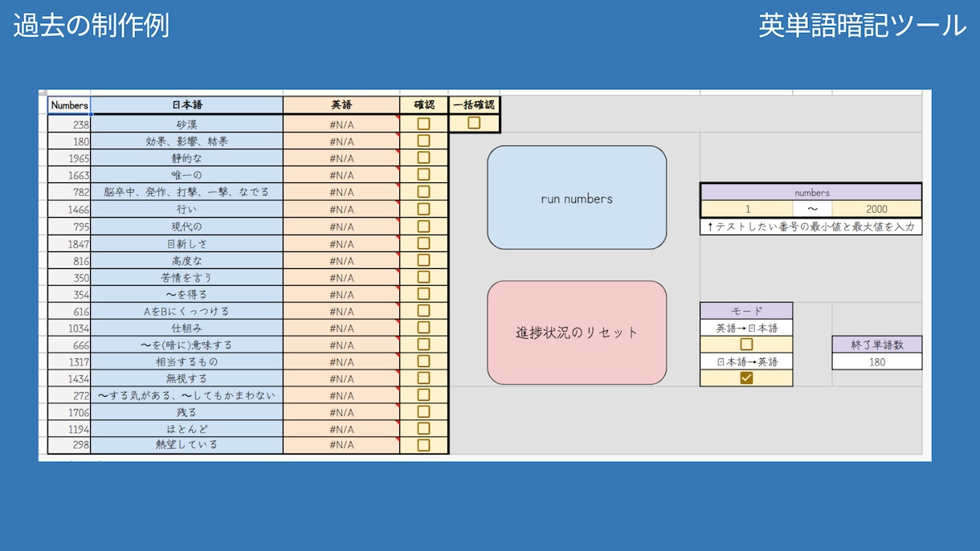The width and height of the screenshot is (980, 551).
Task: Click the 〜 separator cell in range
Action: (812, 209)
